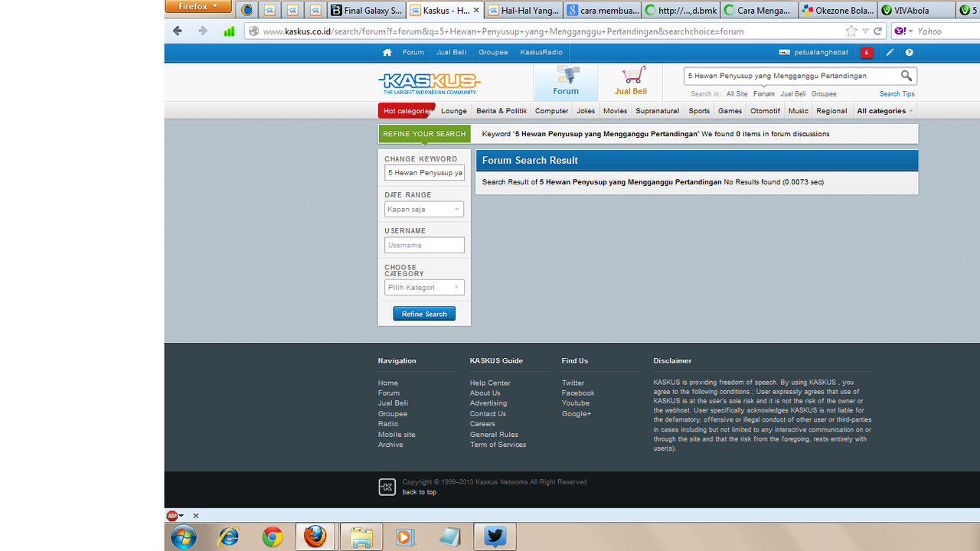Close the add-on bar
The width and height of the screenshot is (980, 551).
pyautogui.click(x=195, y=516)
